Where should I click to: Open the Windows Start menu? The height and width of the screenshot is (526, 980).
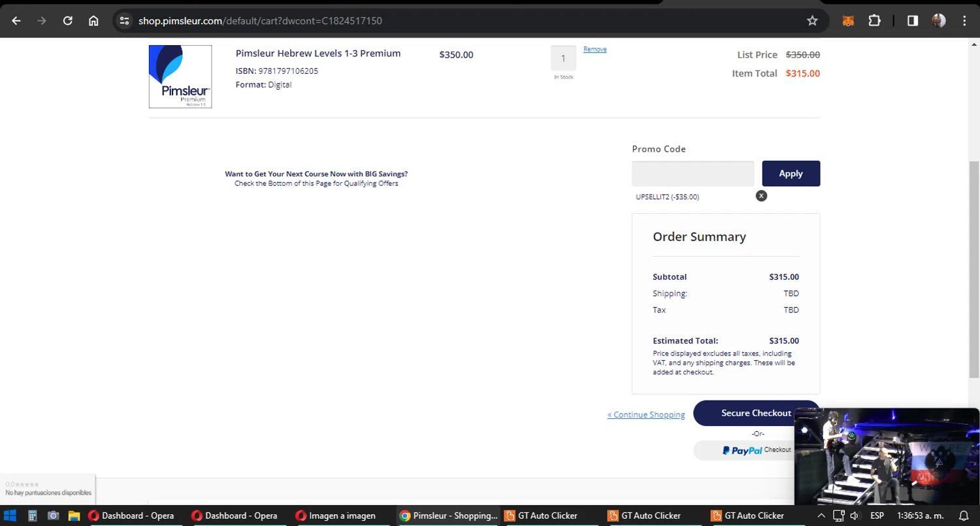click(x=10, y=516)
